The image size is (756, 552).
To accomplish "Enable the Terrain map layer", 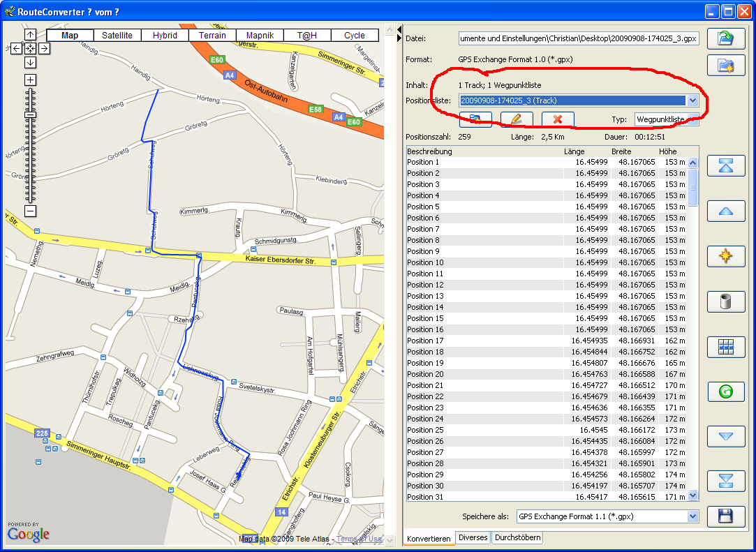I will point(212,36).
